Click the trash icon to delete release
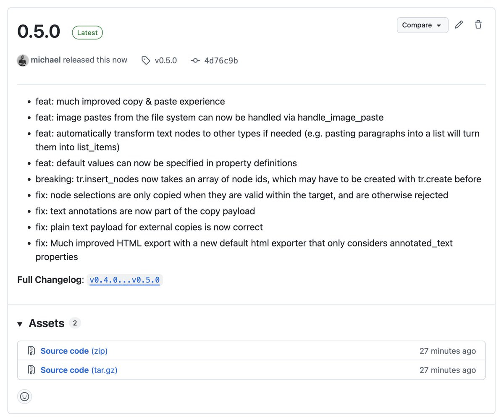Screen dimensions: 504x420 tap(478, 25)
